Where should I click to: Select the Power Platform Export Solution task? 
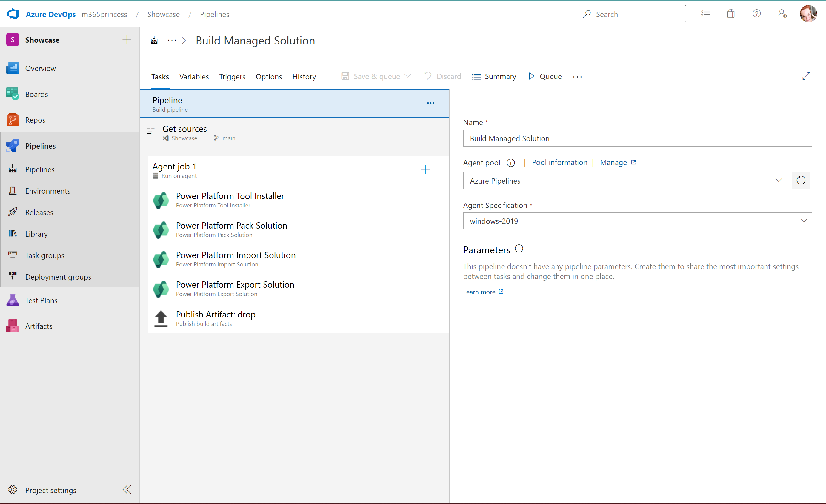(x=298, y=289)
